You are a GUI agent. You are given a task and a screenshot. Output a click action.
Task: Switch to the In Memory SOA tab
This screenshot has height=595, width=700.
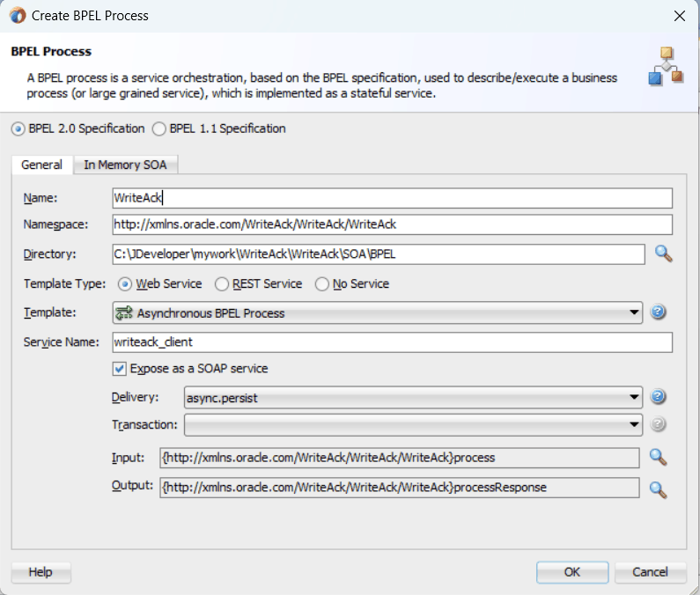pyautogui.click(x=125, y=165)
